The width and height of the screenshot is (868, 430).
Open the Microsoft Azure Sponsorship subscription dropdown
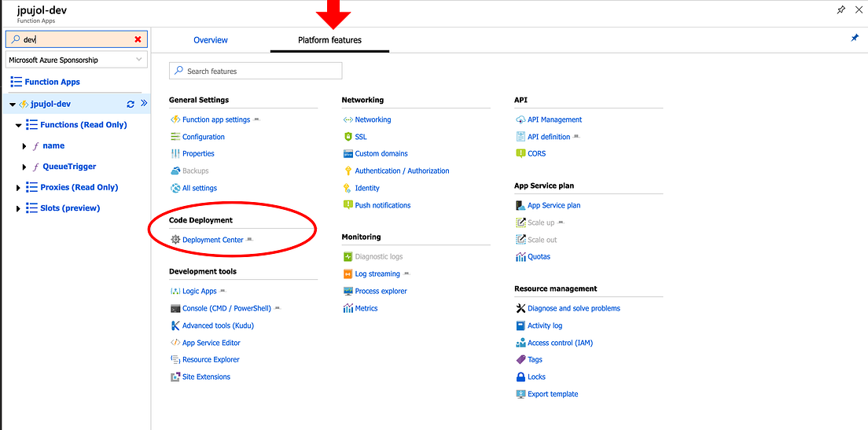click(76, 60)
